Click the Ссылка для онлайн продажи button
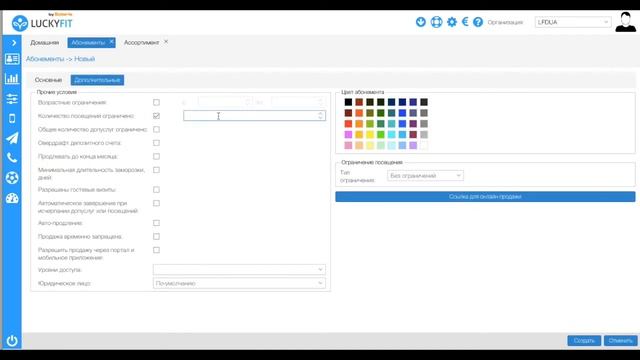 point(485,197)
